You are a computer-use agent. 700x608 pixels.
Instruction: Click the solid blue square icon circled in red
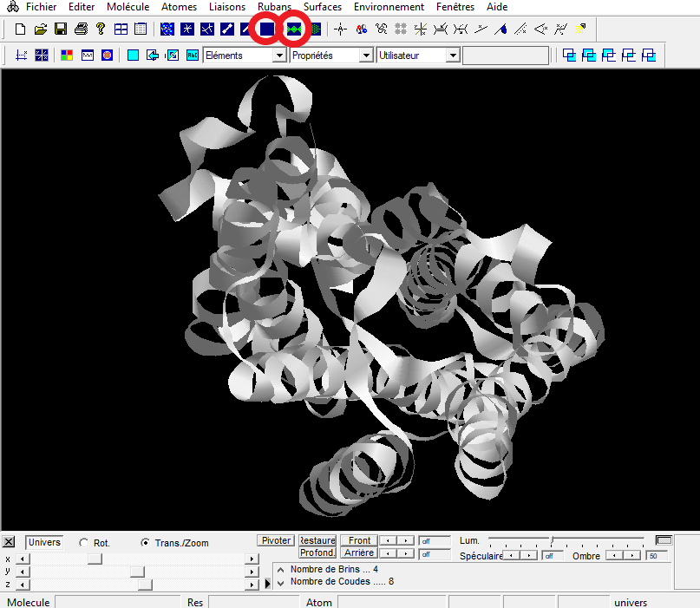click(267, 29)
